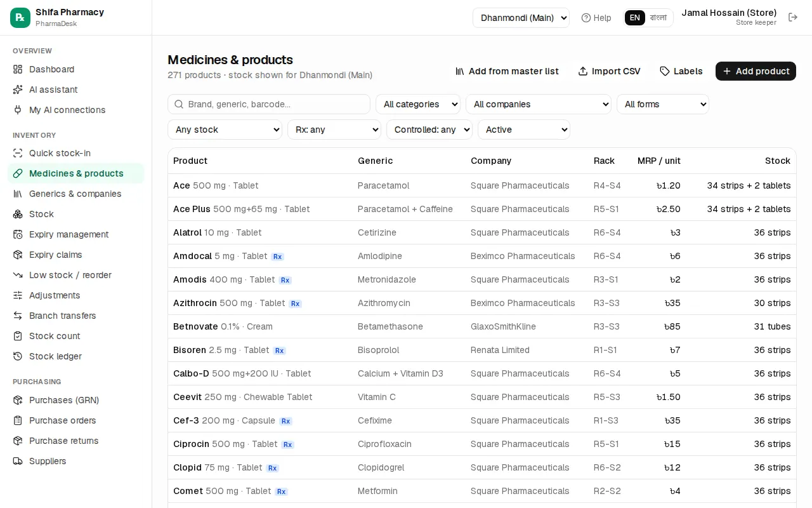
Task: Open the Any stock filter dropdown
Action: pyautogui.click(x=225, y=130)
